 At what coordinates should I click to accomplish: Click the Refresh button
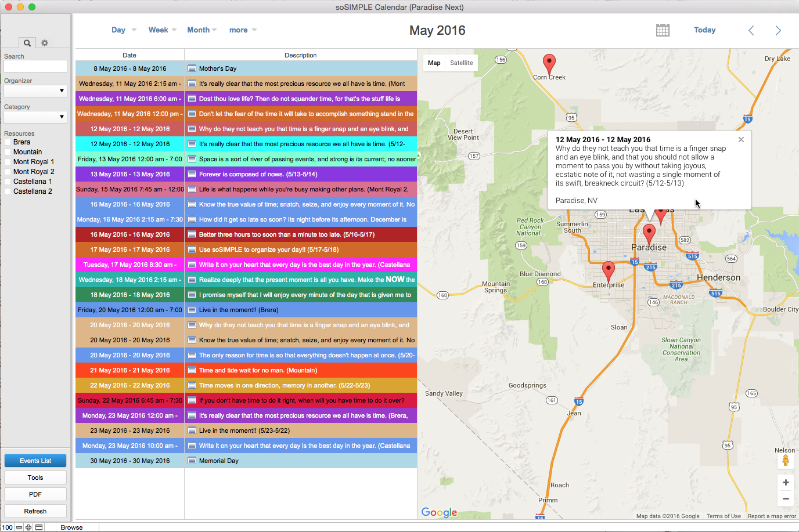pyautogui.click(x=35, y=511)
